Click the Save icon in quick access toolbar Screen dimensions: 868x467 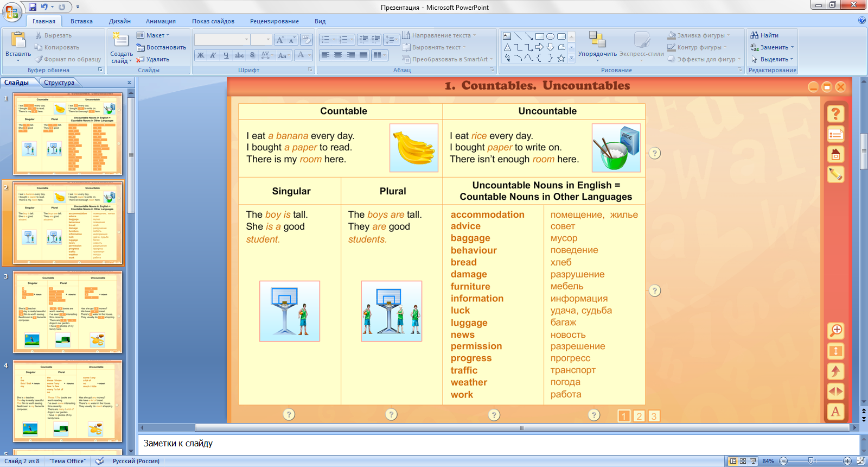[33, 7]
